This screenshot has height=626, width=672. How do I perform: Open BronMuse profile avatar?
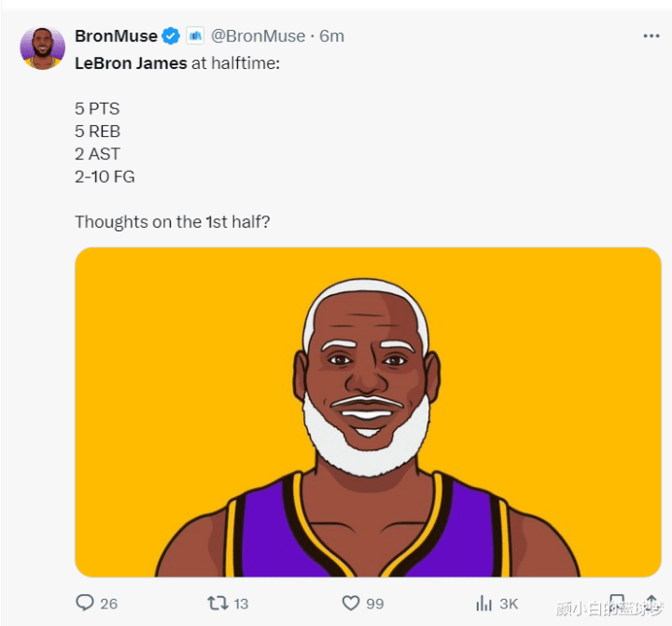click(x=42, y=49)
